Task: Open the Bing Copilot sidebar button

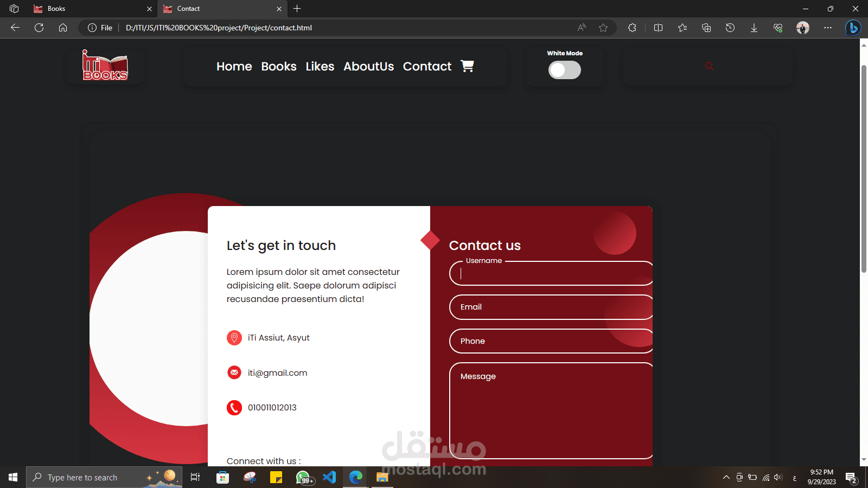Action: click(853, 28)
